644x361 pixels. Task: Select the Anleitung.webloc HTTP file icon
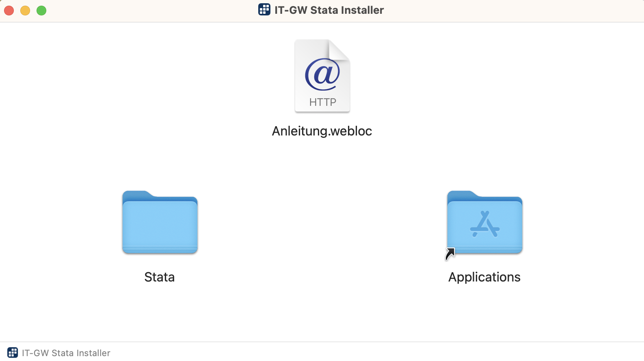322,76
